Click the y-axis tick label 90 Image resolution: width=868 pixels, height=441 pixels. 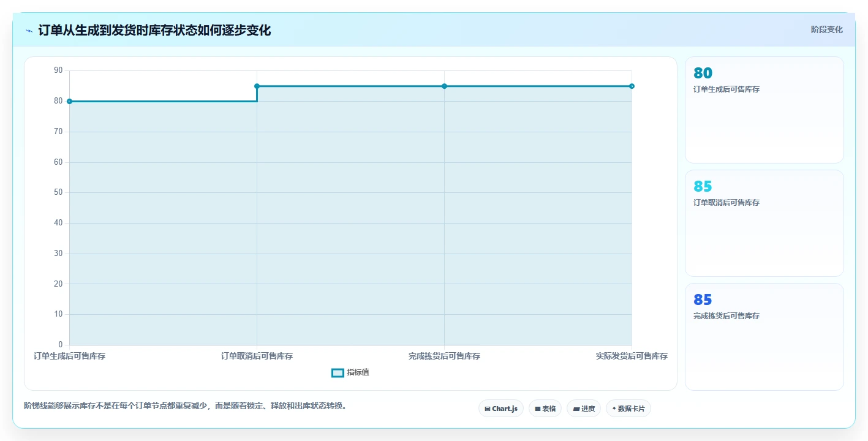tap(58, 70)
